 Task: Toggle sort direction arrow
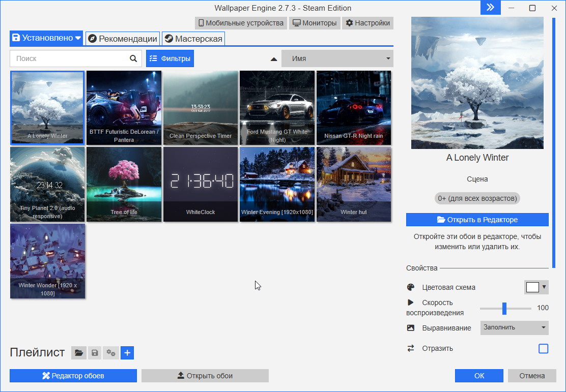click(274, 59)
